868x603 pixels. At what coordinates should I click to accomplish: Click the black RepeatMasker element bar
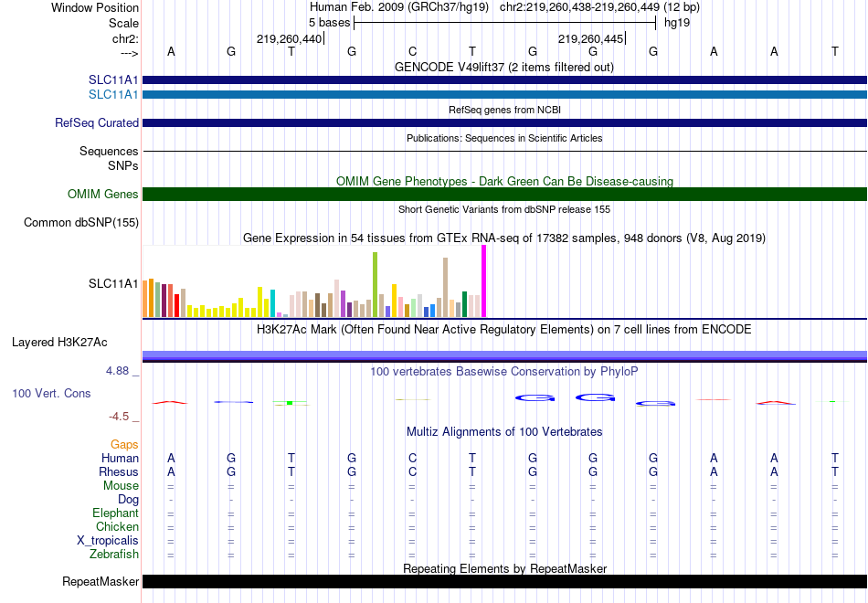[504, 581]
